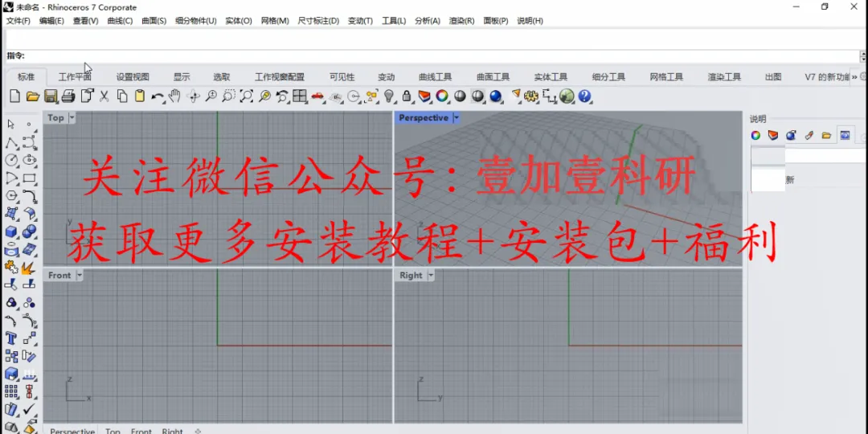The height and width of the screenshot is (434, 868).
Task: Open the Top viewport dropdown arrow
Action: pos(72,118)
